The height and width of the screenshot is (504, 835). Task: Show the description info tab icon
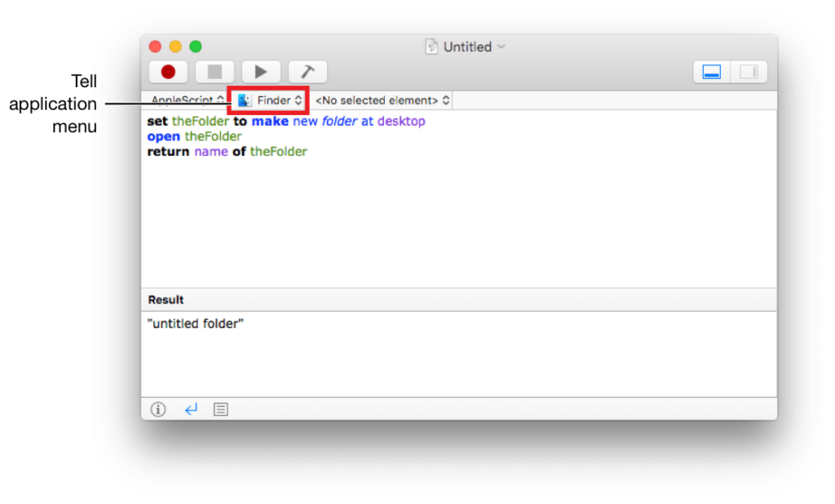[158, 409]
